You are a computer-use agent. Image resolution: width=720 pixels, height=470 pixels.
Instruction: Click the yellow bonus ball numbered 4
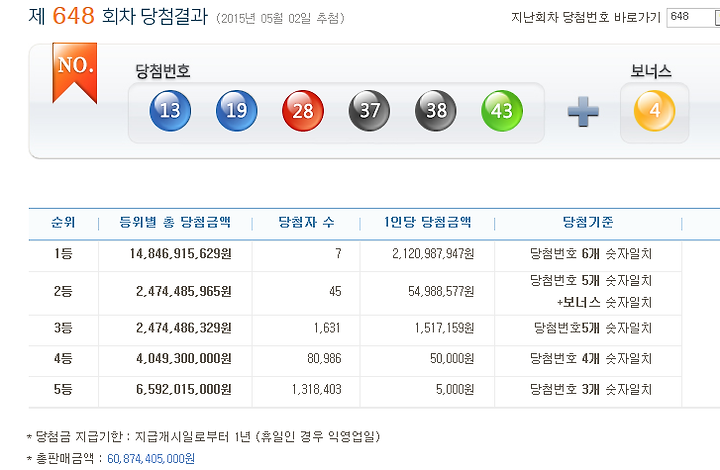pos(654,111)
